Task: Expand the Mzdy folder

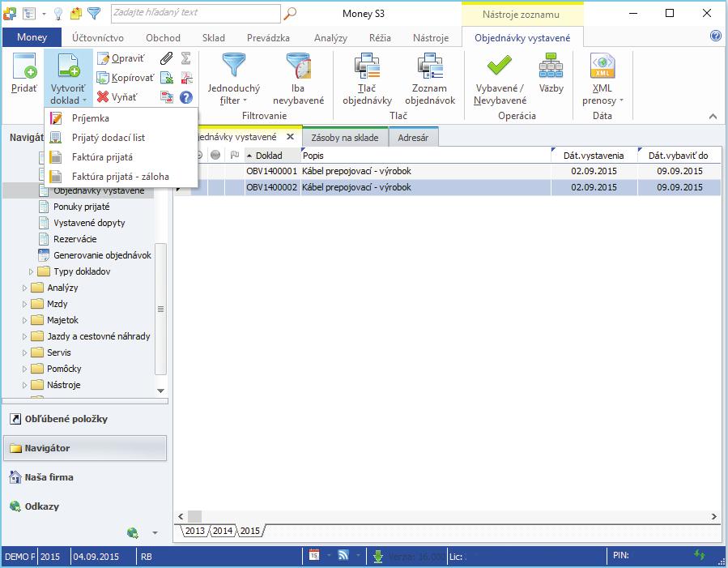Action: 24,304
